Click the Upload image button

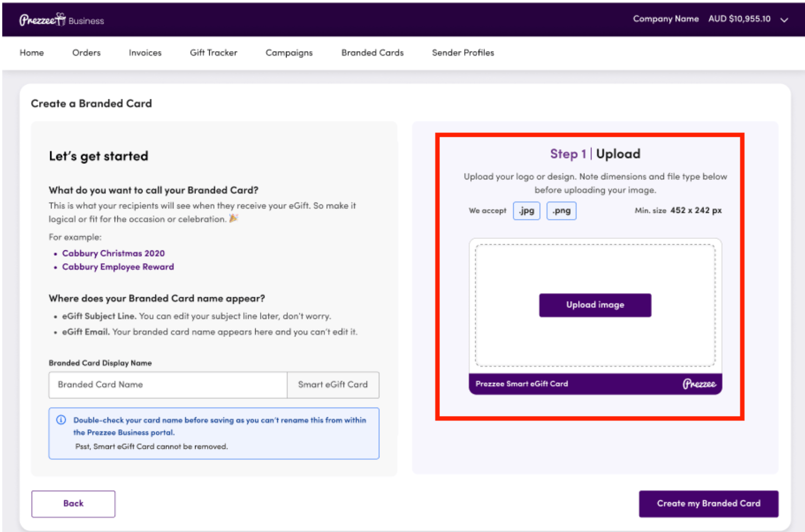(595, 305)
